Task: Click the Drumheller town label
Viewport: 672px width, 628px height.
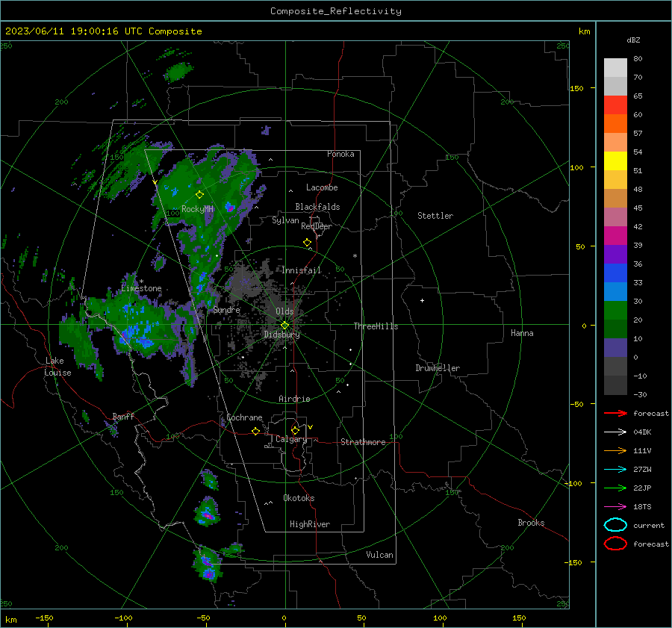Action: [x=438, y=368]
